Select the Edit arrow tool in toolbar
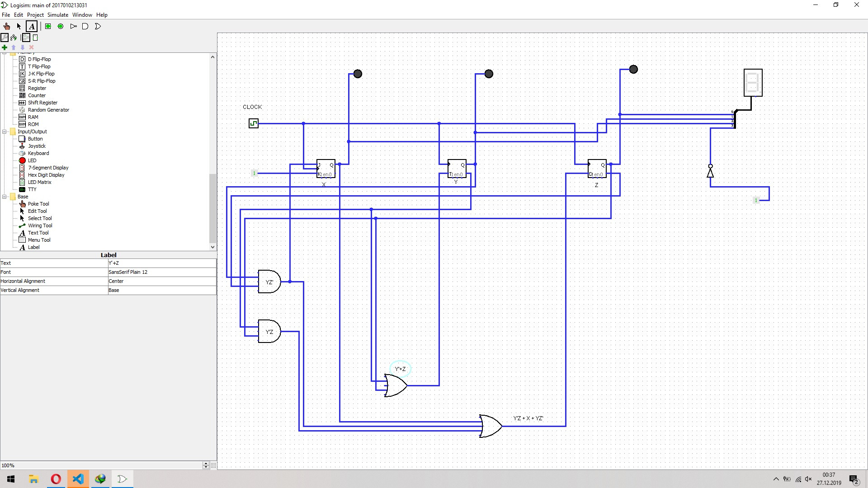The height and width of the screenshot is (488, 868). pos(19,26)
